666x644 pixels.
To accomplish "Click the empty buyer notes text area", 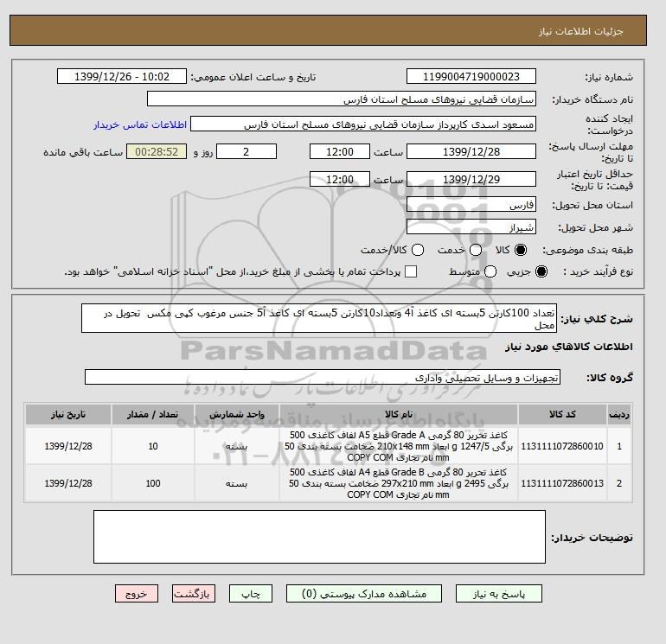I will pyautogui.click(x=319, y=537).
